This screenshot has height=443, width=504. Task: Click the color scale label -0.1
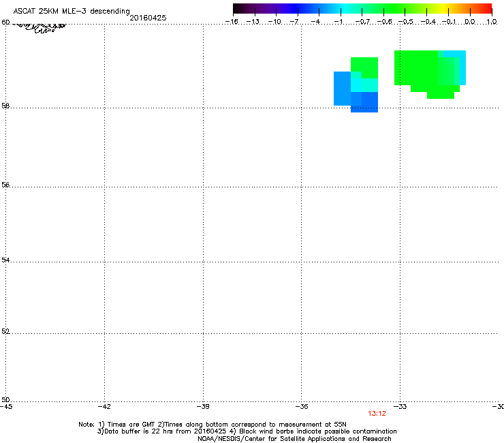449,22
